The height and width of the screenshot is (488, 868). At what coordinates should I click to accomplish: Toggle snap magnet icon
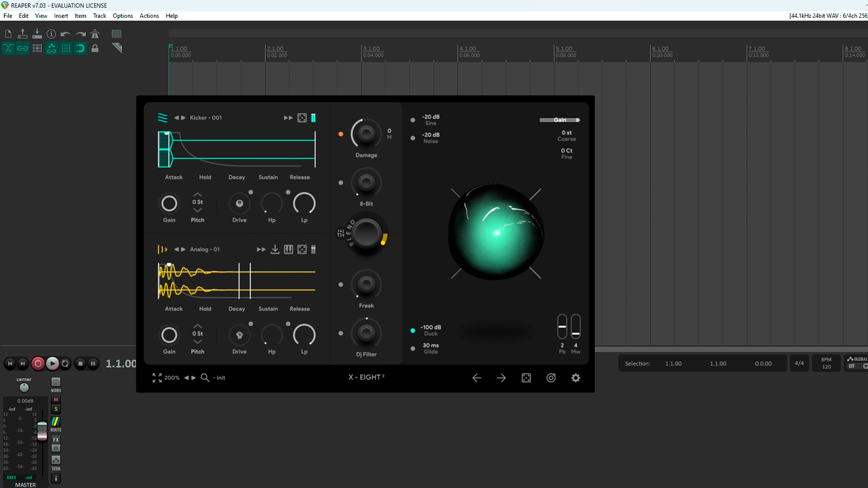click(81, 48)
